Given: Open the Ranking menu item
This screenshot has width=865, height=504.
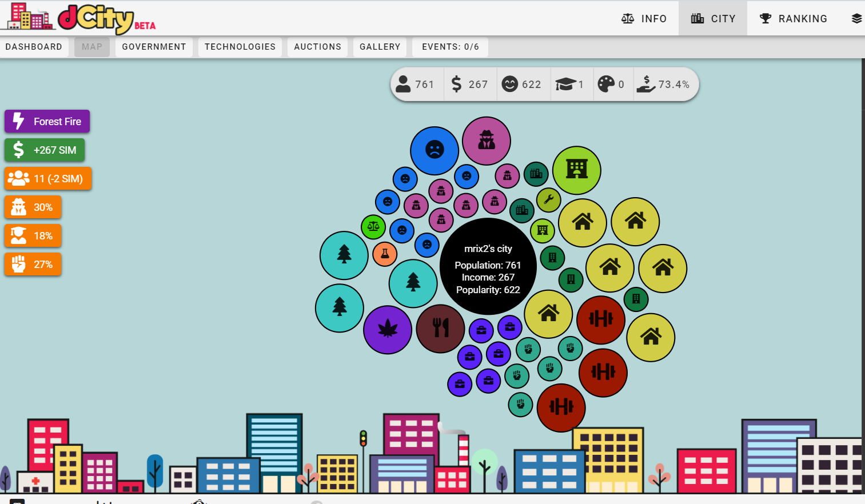Looking at the screenshot, I should pyautogui.click(x=793, y=19).
